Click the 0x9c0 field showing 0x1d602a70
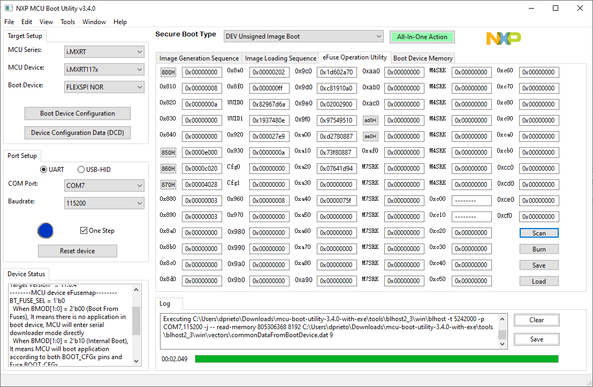 click(x=337, y=72)
